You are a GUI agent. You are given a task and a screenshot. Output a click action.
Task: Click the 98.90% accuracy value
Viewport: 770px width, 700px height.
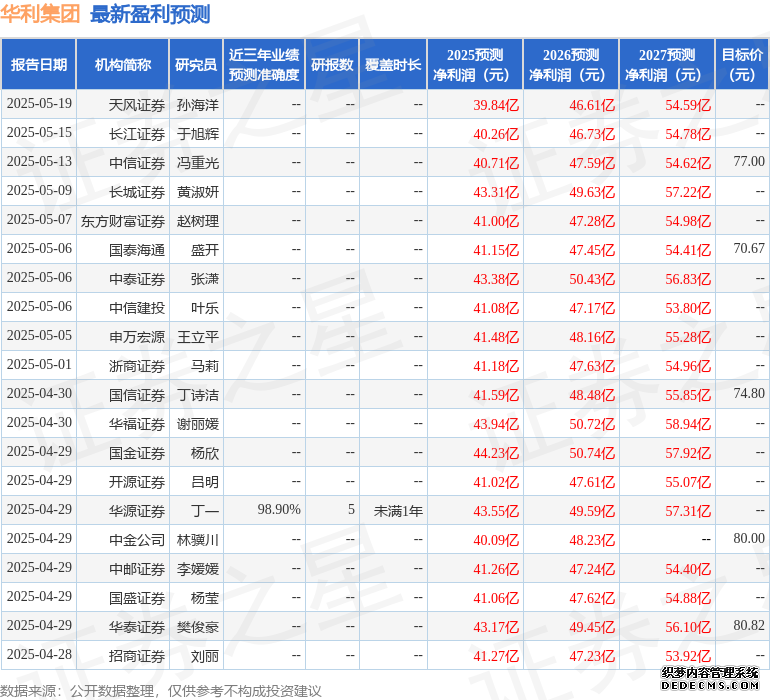point(279,509)
